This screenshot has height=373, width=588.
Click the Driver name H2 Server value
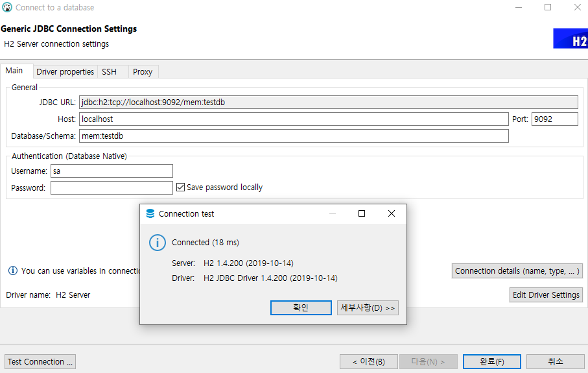(x=73, y=295)
